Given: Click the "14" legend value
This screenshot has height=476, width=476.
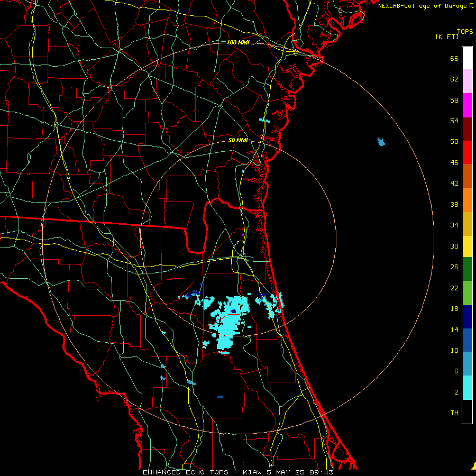Looking at the screenshot, I should point(454,329).
